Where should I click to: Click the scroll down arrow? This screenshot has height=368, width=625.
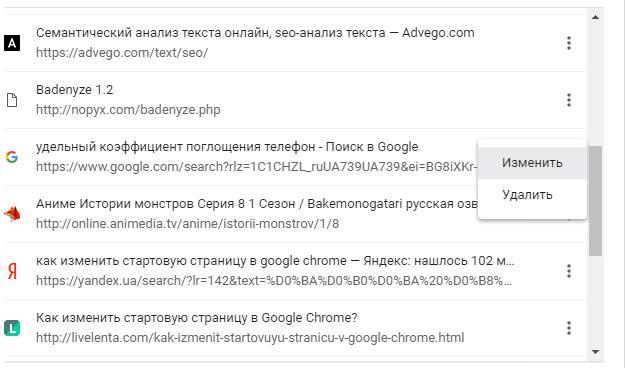[x=596, y=352]
